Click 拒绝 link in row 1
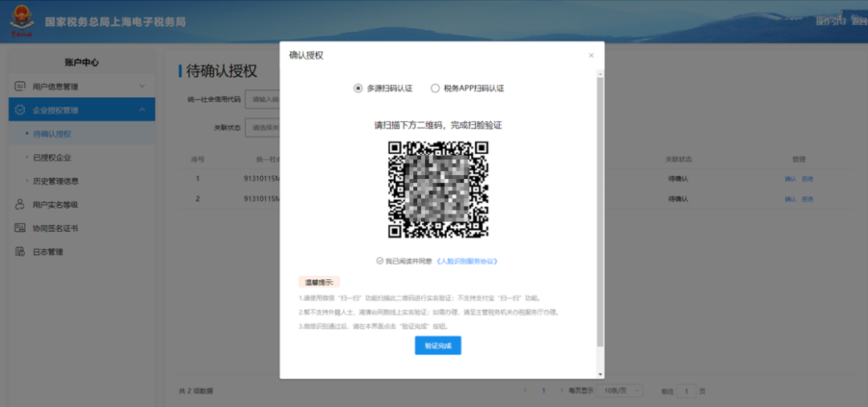Screen dimensions: 868x407 [x=808, y=179]
